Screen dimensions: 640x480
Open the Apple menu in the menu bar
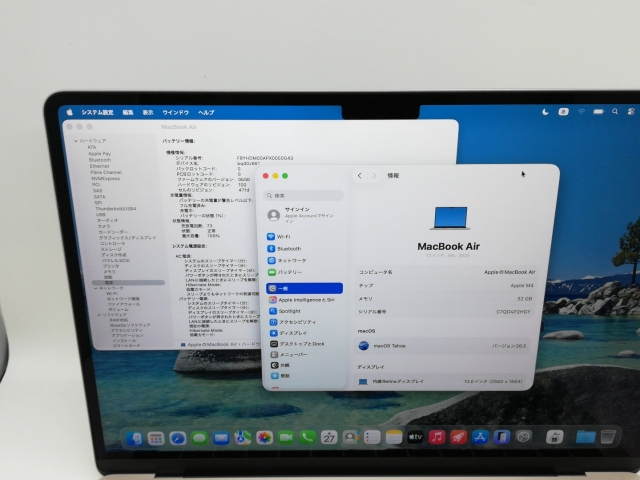coord(70,112)
